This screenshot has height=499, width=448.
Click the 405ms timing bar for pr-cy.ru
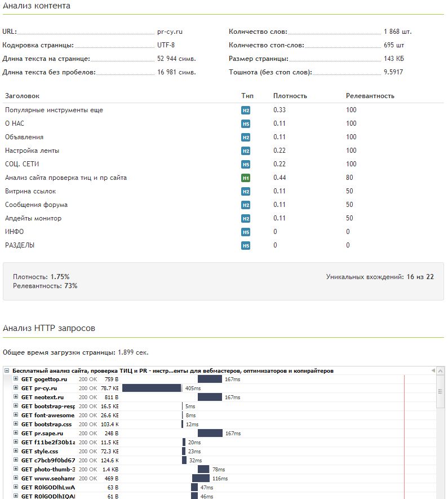click(152, 388)
